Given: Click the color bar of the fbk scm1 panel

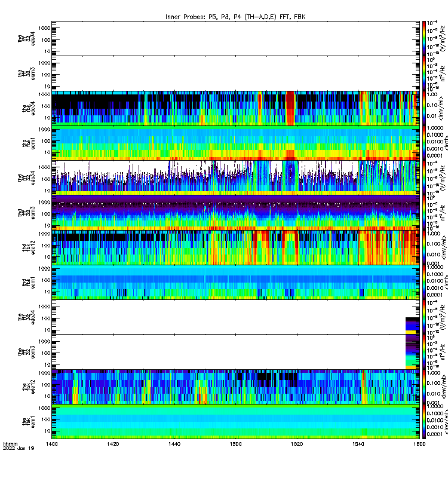Looking at the screenshot, I should click(x=424, y=422).
